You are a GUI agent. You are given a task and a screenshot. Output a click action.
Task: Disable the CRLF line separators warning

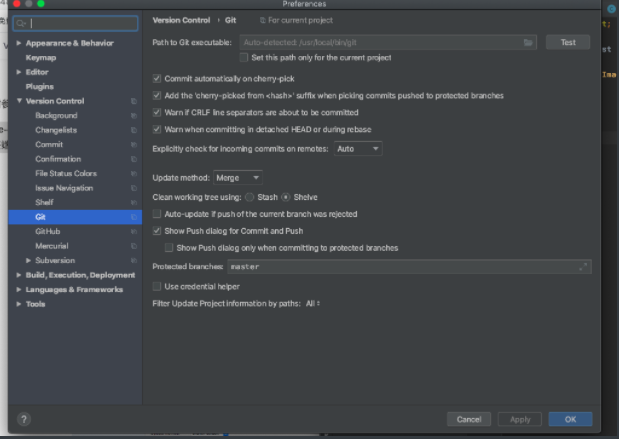click(x=157, y=113)
